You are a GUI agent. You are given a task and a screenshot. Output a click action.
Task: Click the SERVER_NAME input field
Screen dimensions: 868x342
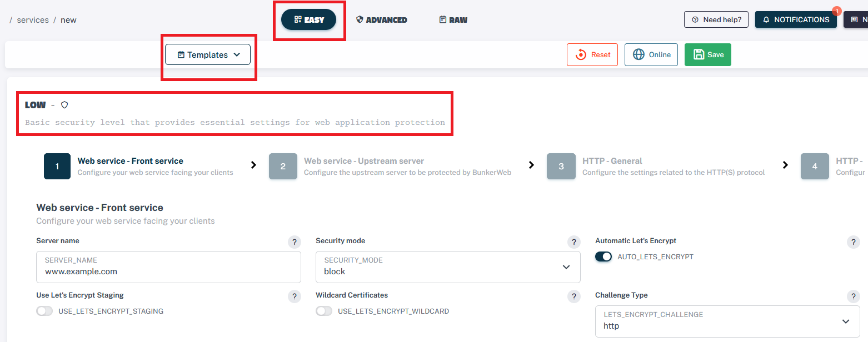(169, 271)
